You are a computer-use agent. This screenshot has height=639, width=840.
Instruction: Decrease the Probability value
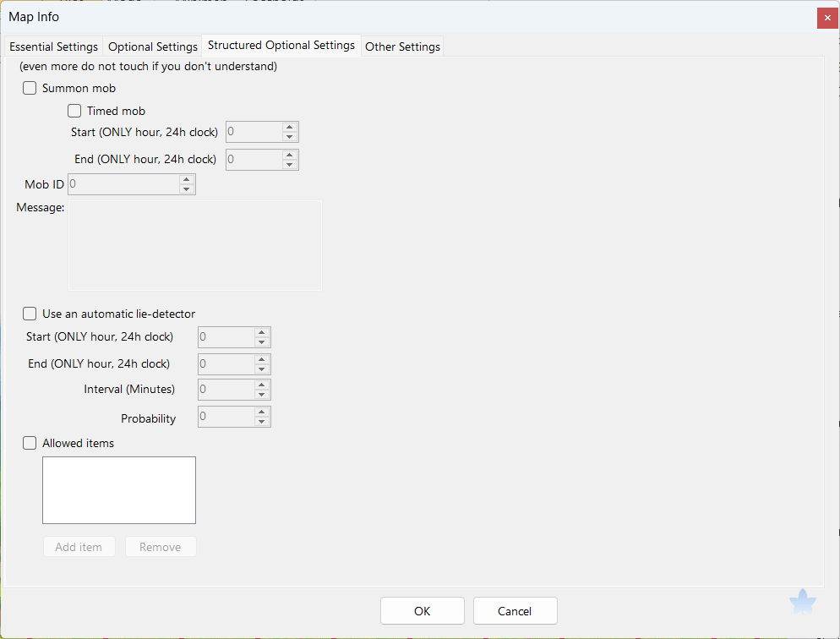tap(261, 422)
